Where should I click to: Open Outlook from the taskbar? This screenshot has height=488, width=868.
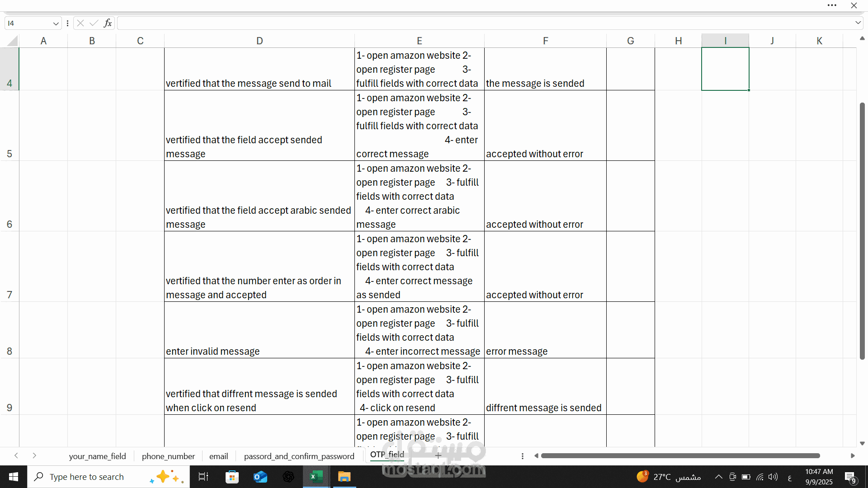260,477
